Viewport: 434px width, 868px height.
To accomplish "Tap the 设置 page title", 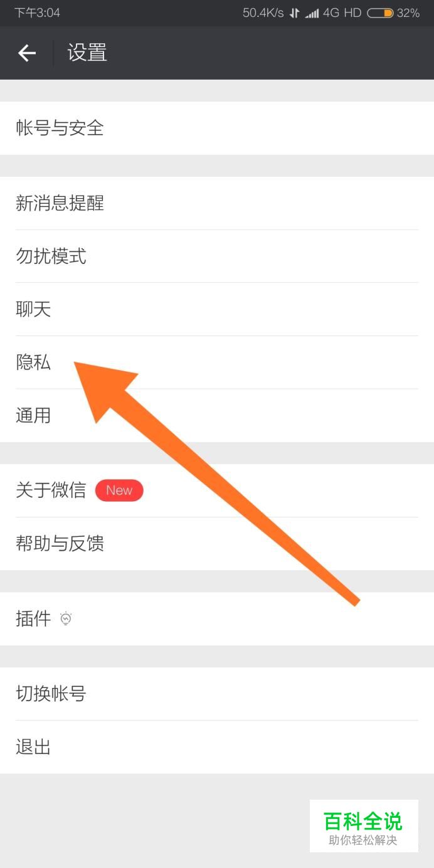I will (x=87, y=53).
